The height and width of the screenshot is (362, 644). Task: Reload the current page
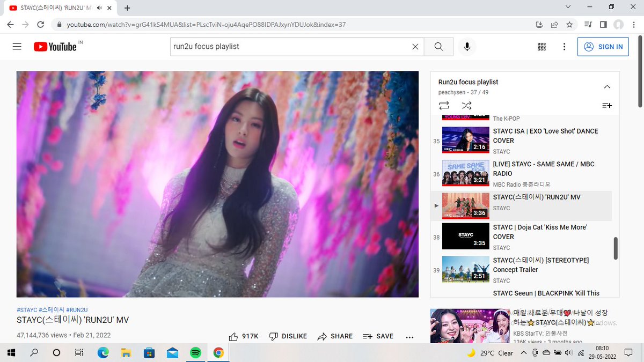40,25
